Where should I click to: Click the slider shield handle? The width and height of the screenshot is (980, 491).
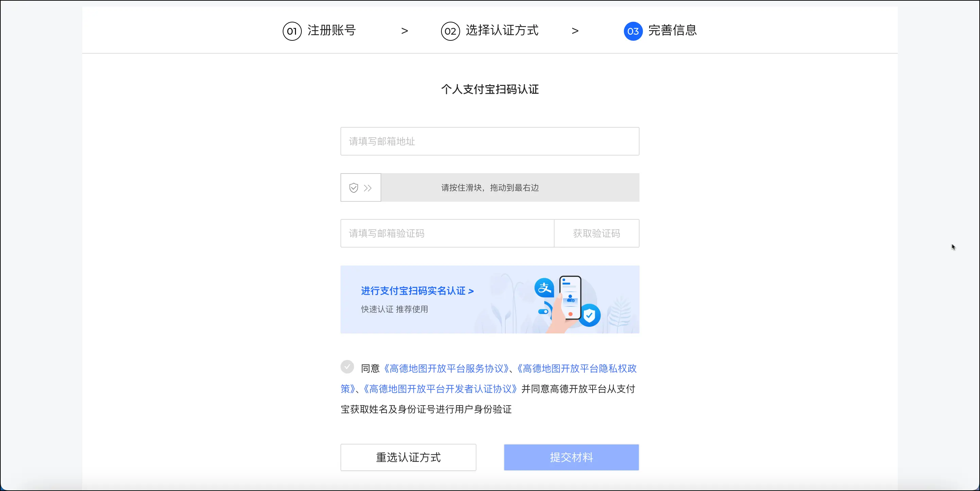tap(361, 188)
